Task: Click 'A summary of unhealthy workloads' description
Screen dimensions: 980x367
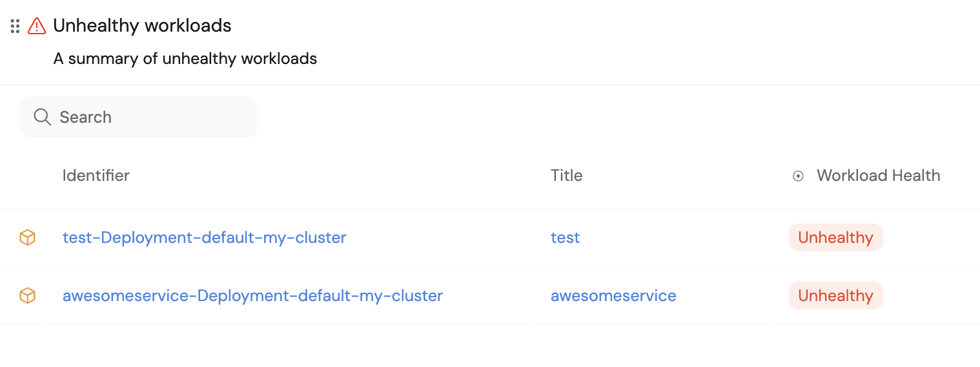Action: (185, 59)
